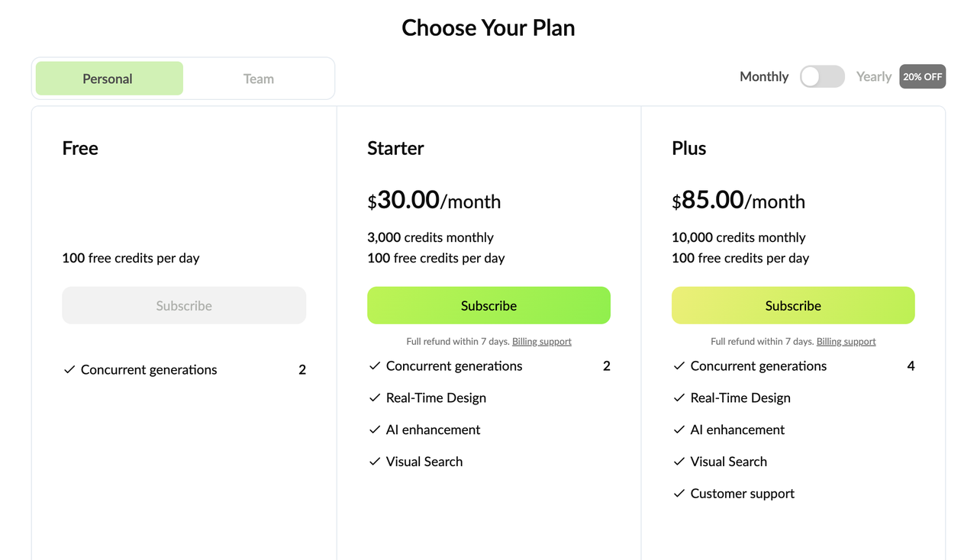This screenshot has width=977, height=560.
Task: Click checkmark beside Starter Visual Search
Action: coord(375,462)
